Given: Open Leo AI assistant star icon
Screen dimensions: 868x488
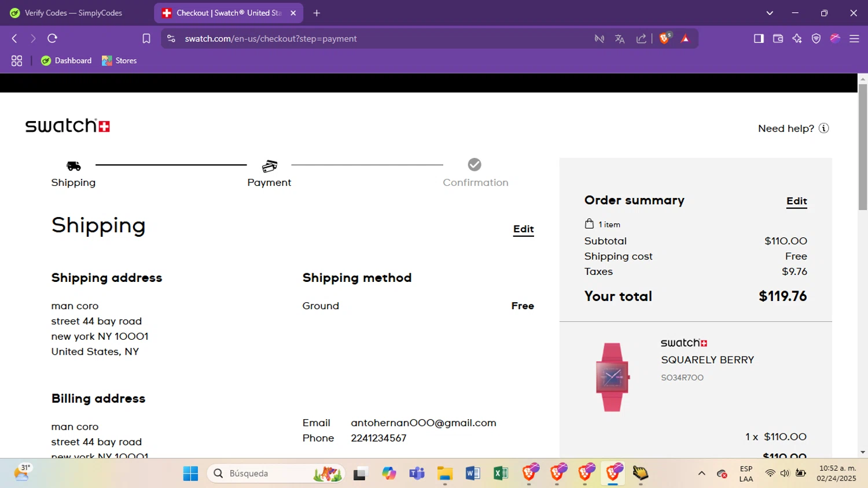Looking at the screenshot, I should point(797,39).
